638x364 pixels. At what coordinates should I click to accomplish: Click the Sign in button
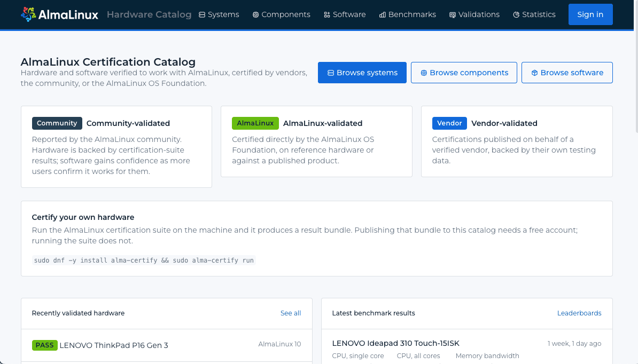click(590, 14)
